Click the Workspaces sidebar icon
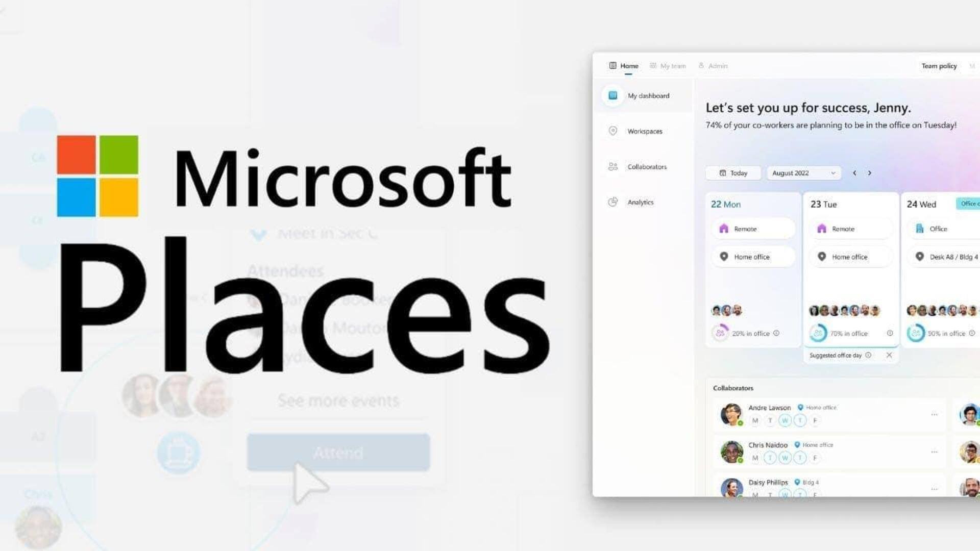 click(613, 131)
